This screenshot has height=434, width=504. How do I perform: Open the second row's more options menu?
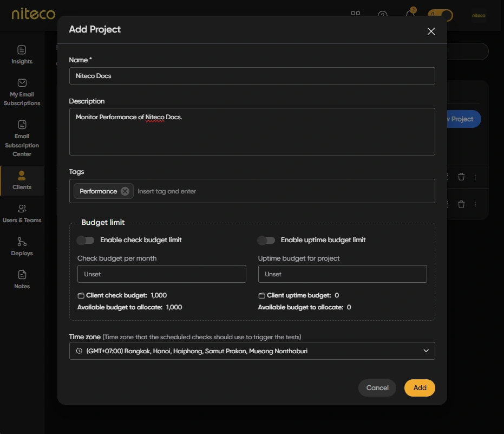(x=475, y=204)
